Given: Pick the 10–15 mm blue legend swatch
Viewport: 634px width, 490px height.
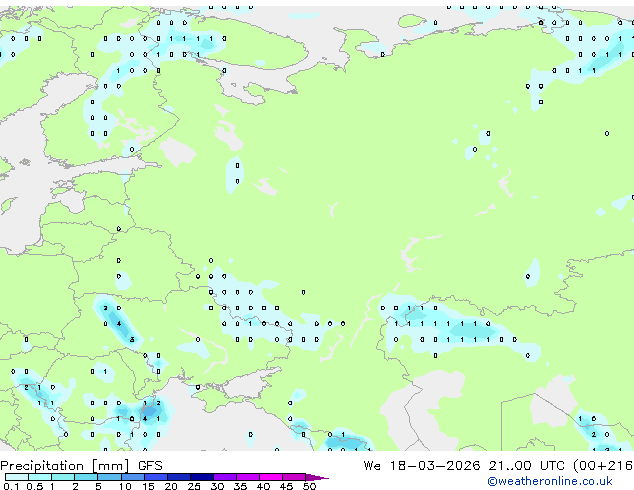Looking at the screenshot, I should click(132, 477).
